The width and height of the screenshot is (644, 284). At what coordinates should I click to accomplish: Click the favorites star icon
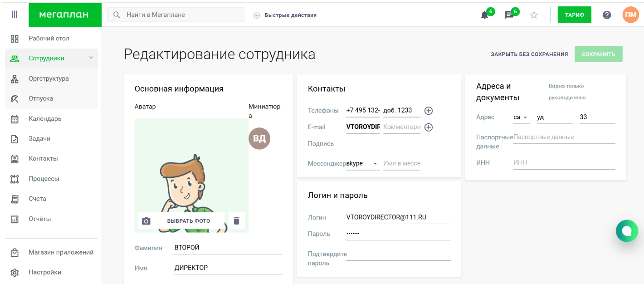534,15
